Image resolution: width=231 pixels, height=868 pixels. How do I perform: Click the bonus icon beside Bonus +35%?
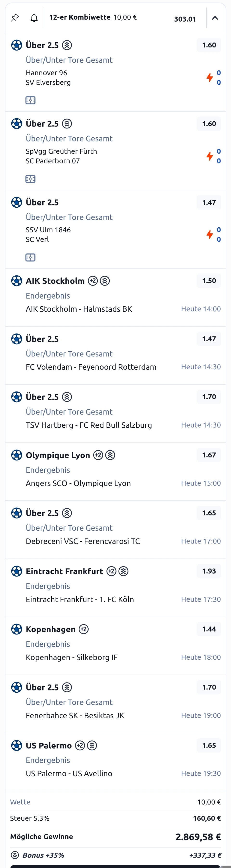(x=15, y=855)
